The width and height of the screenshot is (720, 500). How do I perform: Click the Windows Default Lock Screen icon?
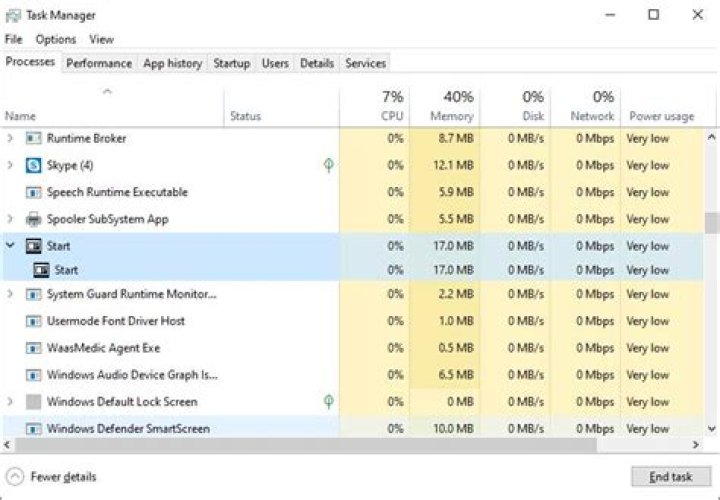click(x=33, y=402)
